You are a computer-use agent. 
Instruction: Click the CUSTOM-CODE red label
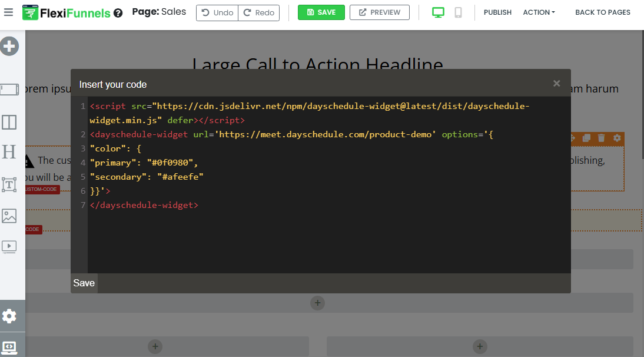[x=42, y=189]
